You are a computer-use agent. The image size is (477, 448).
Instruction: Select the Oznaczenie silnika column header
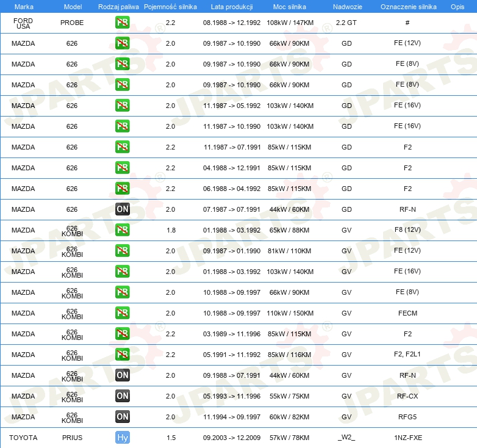coord(408,6)
